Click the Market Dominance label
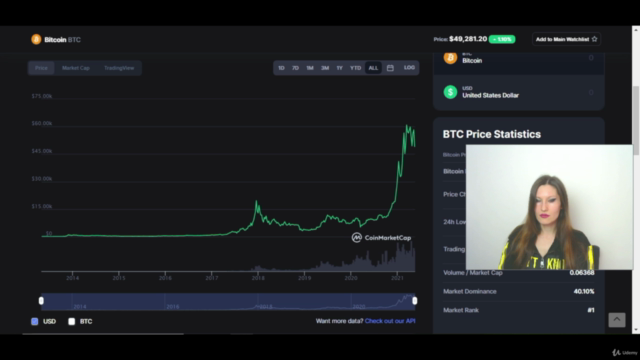Image resolution: width=640 pixels, height=360 pixels. coord(470,291)
